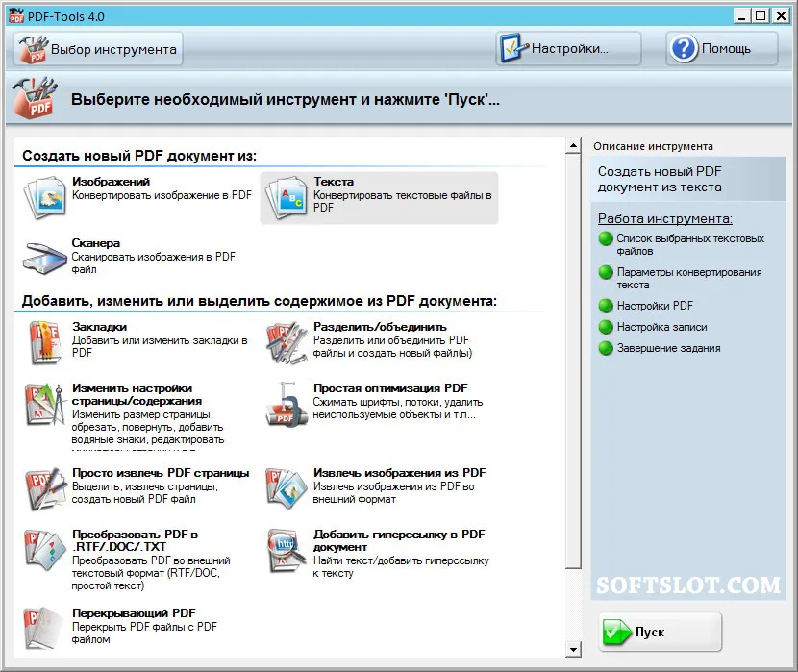Select the Извлечь изображения из PDF icon
The height and width of the screenshot is (672, 798).
pos(286,488)
